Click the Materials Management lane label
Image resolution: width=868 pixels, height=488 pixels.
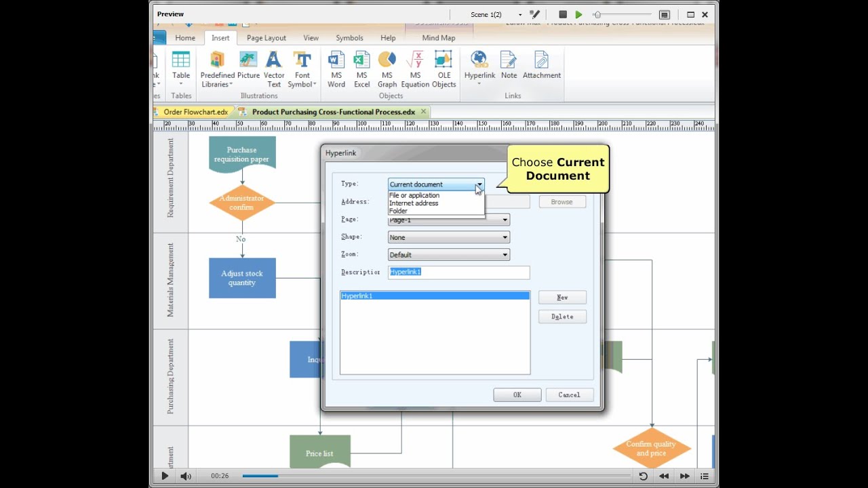170,280
